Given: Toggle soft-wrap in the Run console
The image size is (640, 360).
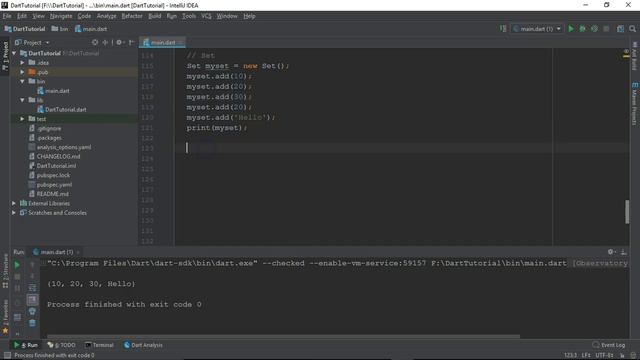Looking at the screenshot, I should click(x=32, y=288).
